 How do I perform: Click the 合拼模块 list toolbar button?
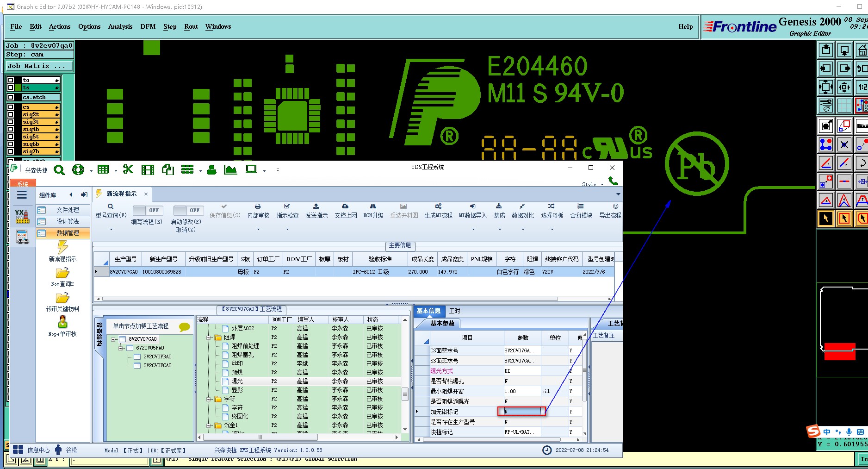coord(581,211)
